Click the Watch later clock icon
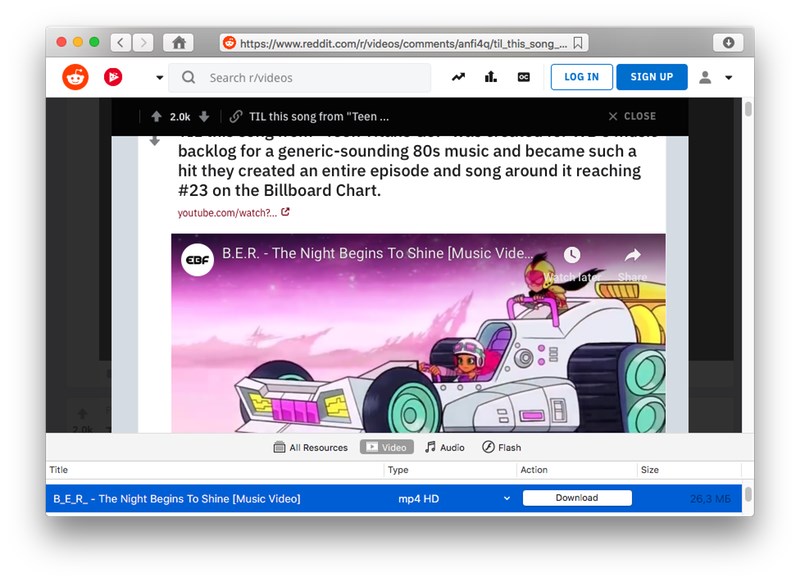 (571, 255)
